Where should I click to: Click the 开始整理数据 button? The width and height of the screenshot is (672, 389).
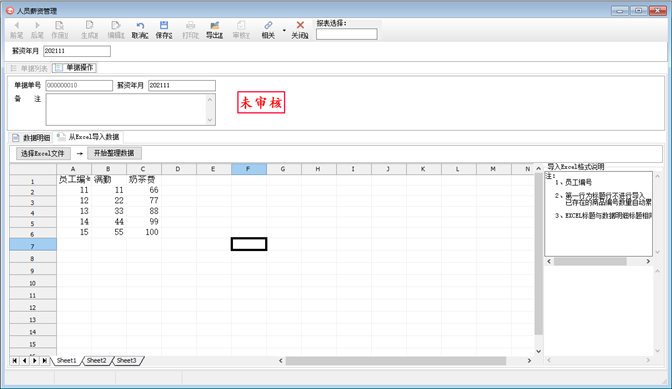pyautogui.click(x=114, y=153)
